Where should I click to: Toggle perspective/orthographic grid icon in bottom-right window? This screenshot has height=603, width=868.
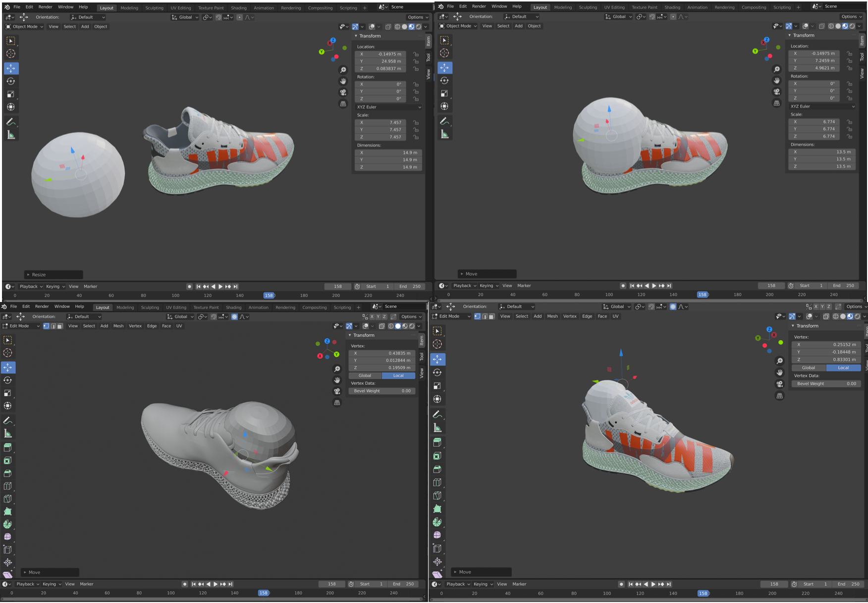click(x=780, y=396)
